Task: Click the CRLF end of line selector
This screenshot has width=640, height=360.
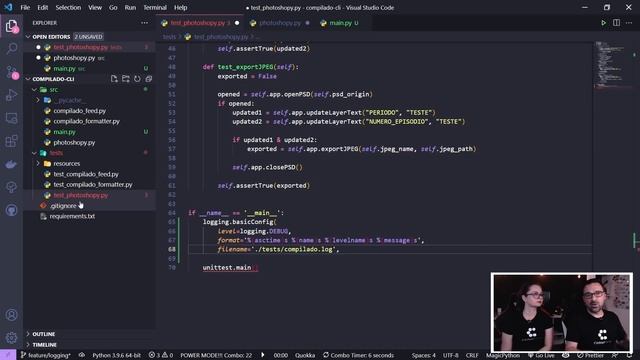Action: 472,355
